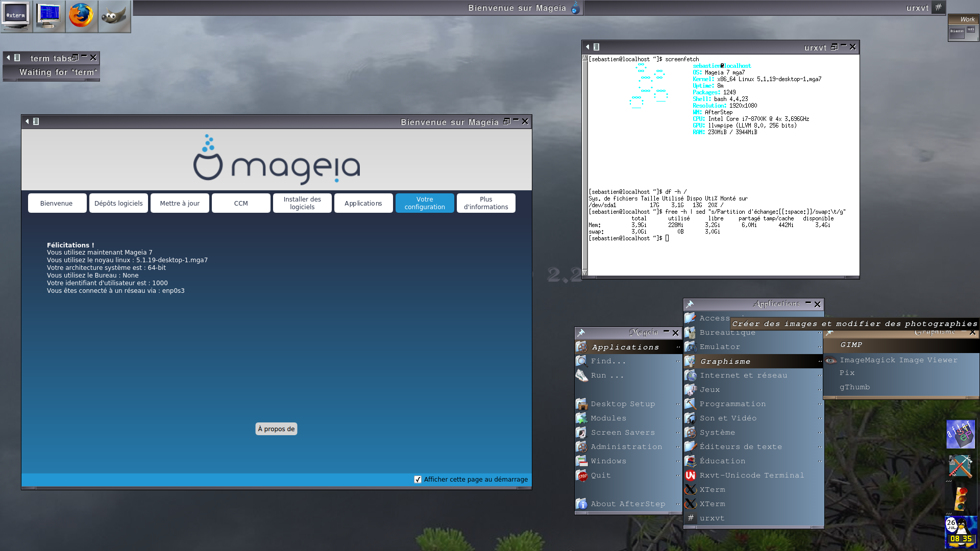This screenshot has width=980, height=551.
Task: Click the Rxvt-Unicode Terminal icon
Action: pos(691,475)
